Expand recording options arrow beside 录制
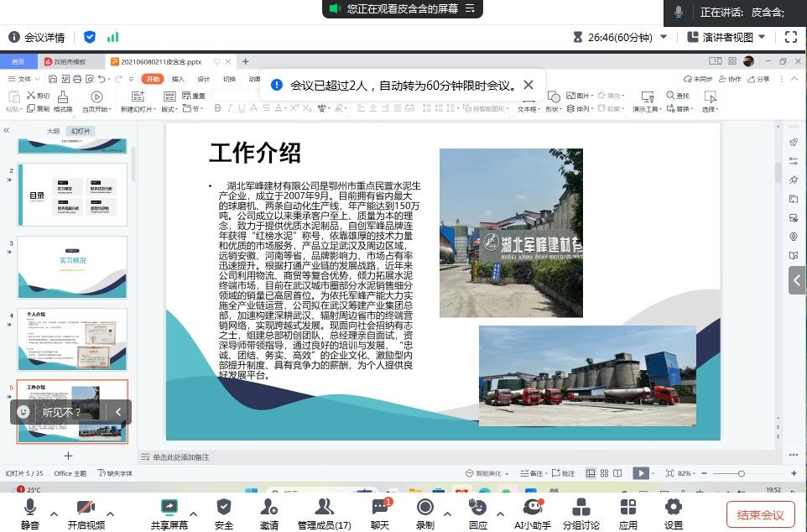Image resolution: width=807 pixels, height=532 pixels. coord(447,514)
